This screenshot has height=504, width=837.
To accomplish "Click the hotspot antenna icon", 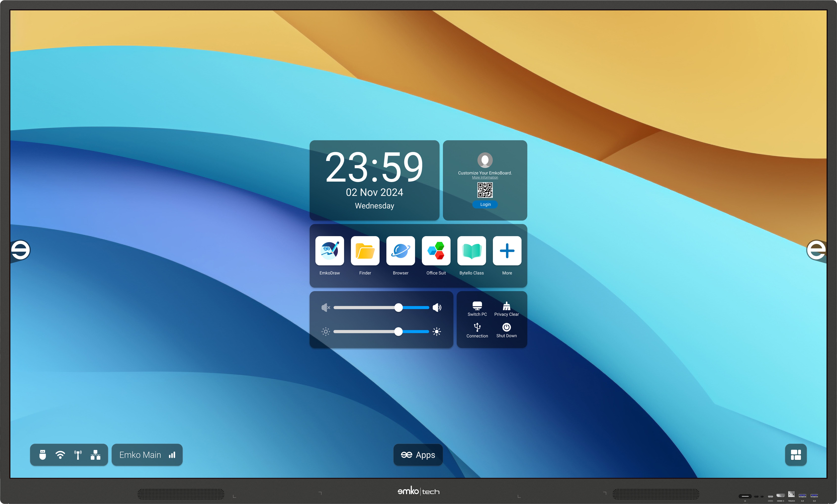I will click(78, 455).
